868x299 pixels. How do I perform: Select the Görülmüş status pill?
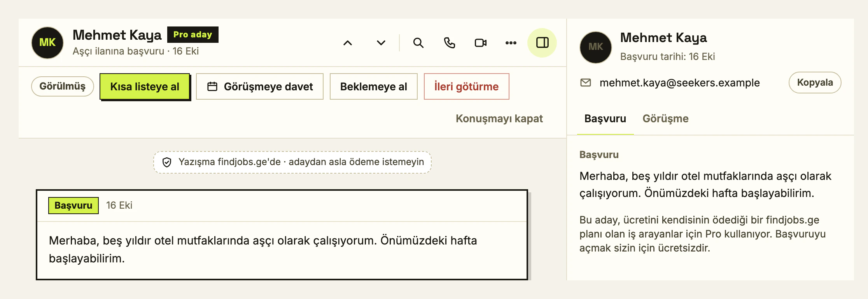(63, 86)
